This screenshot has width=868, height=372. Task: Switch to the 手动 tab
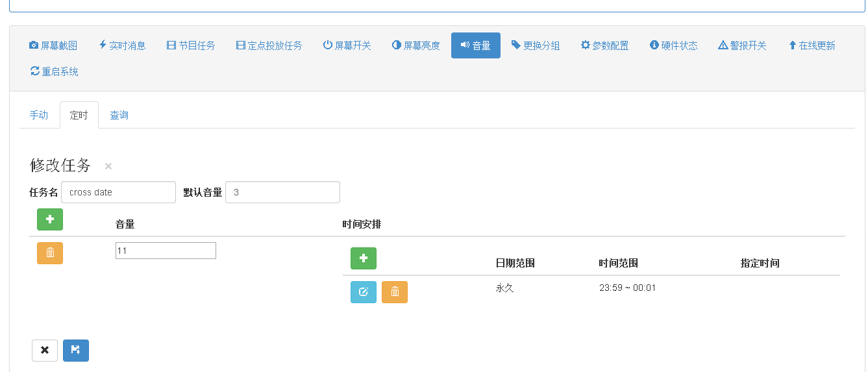(39, 115)
